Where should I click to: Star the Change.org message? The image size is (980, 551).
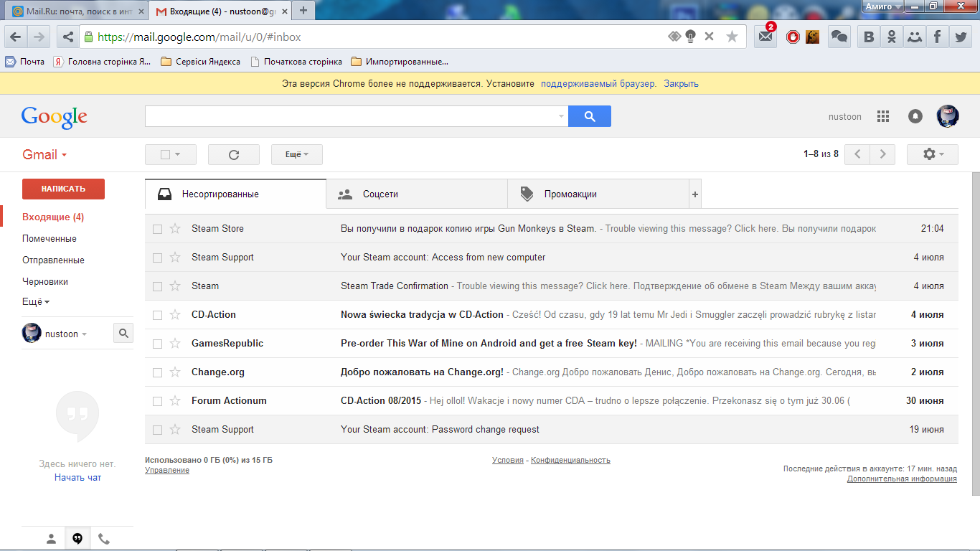coord(175,372)
